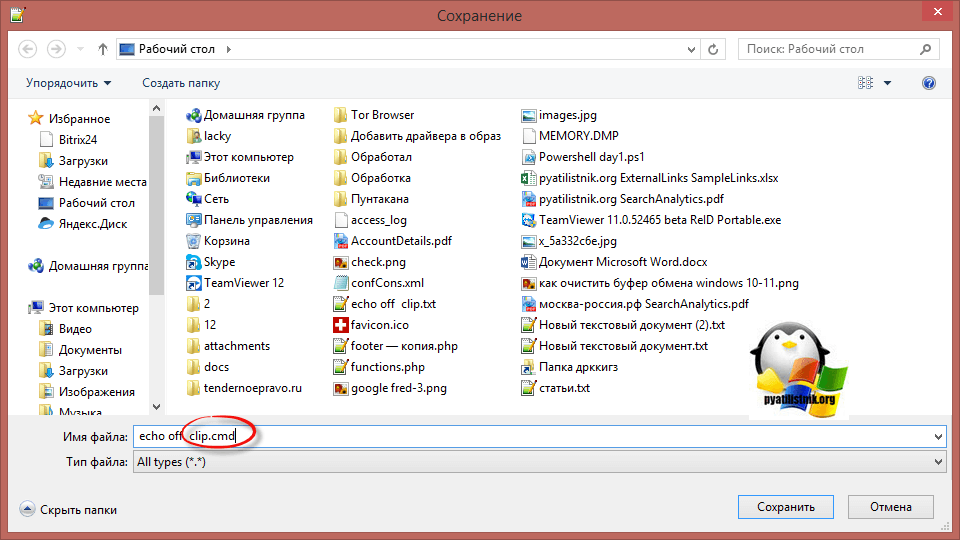960x540 pixels.
Task: Click the Up one level arrow icon
Action: point(103,49)
